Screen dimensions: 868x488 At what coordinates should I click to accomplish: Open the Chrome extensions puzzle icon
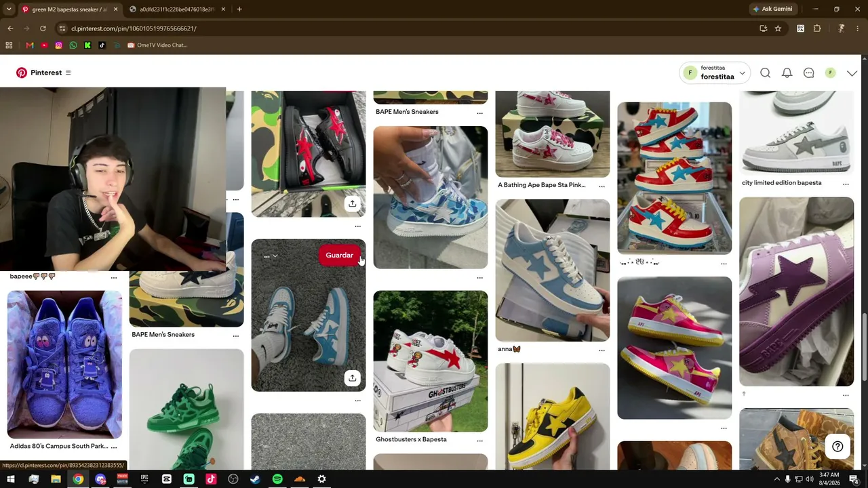pos(817,28)
